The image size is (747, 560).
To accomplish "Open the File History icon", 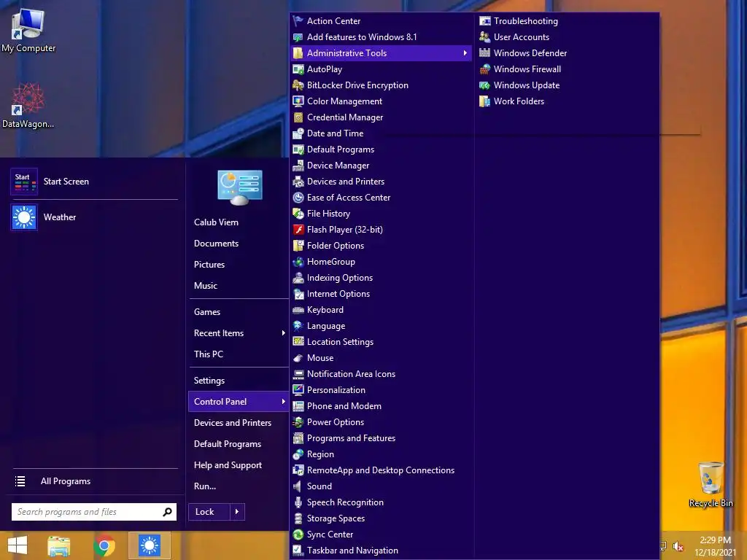I will coord(298,214).
